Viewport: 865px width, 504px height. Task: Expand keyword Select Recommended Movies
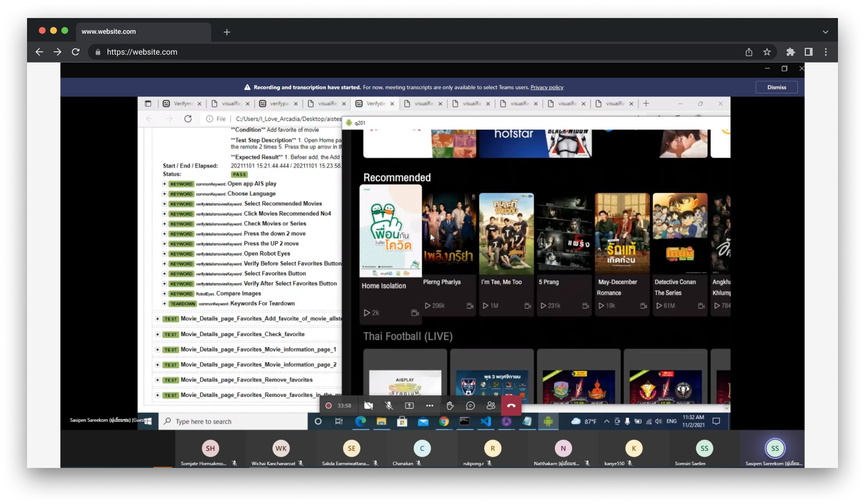tap(164, 204)
